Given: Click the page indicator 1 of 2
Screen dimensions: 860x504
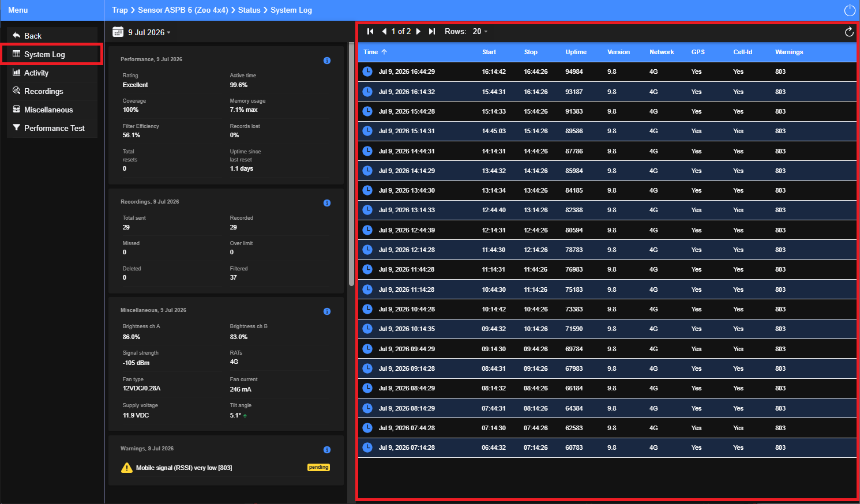Looking at the screenshot, I should 401,31.
